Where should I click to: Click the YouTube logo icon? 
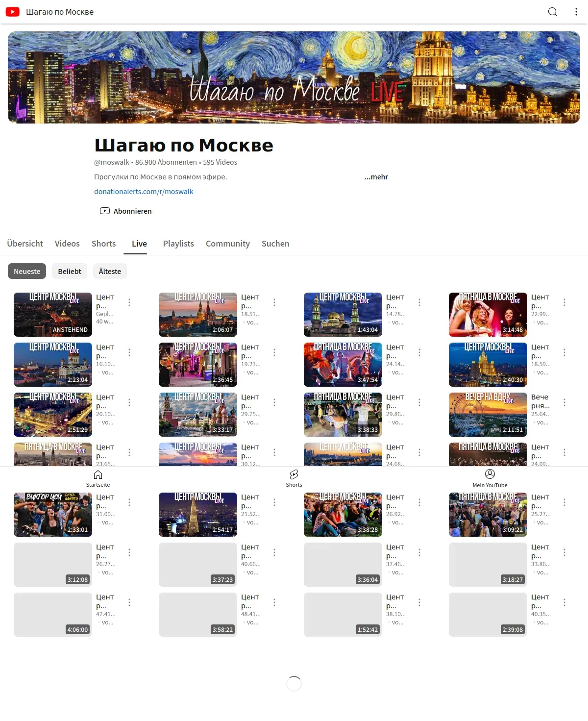pyautogui.click(x=13, y=12)
